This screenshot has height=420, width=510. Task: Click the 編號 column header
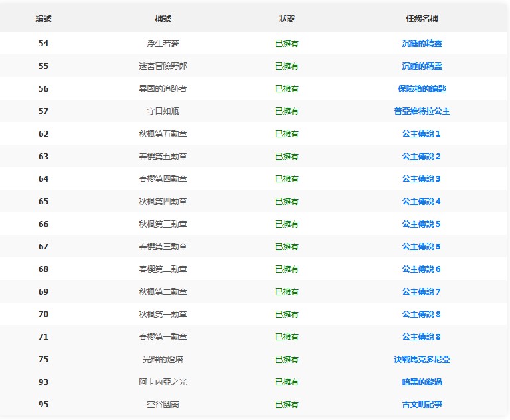click(x=44, y=19)
